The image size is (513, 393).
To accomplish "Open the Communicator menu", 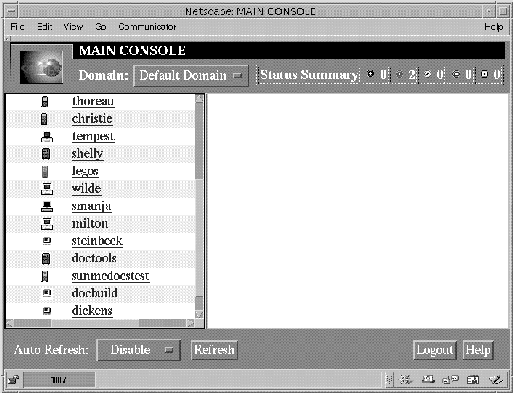I will pos(147,27).
